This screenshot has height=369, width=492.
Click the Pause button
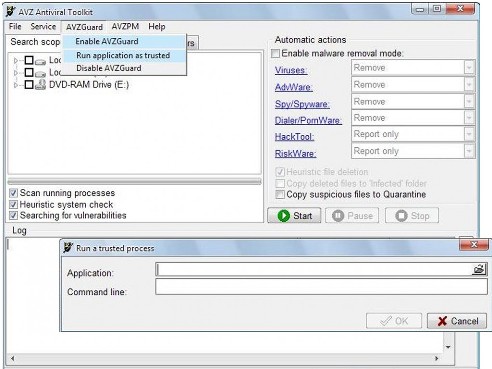tap(352, 216)
